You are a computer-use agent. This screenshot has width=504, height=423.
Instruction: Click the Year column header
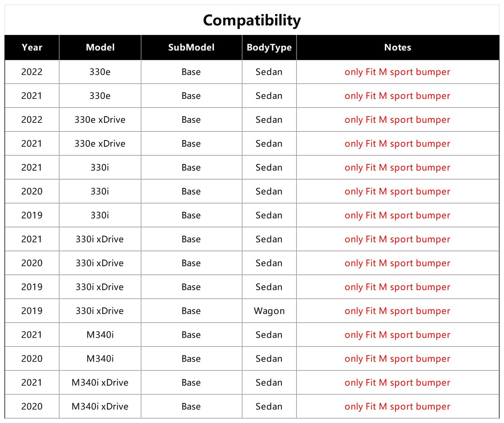pos(32,48)
